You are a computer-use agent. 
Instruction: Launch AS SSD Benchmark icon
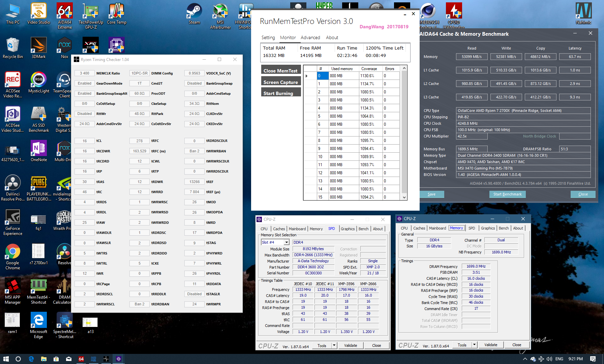[38, 119]
